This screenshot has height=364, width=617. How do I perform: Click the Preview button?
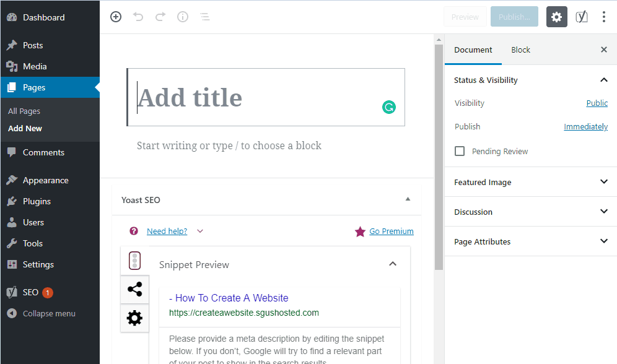coord(465,17)
